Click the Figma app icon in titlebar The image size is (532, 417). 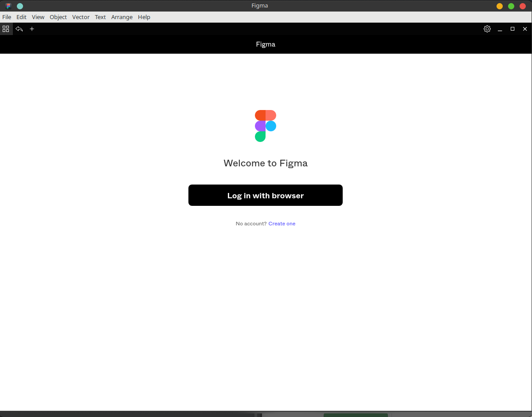coord(8,5)
